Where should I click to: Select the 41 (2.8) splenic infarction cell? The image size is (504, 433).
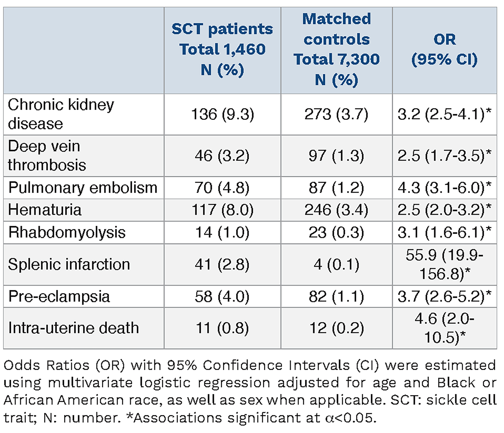222,264
